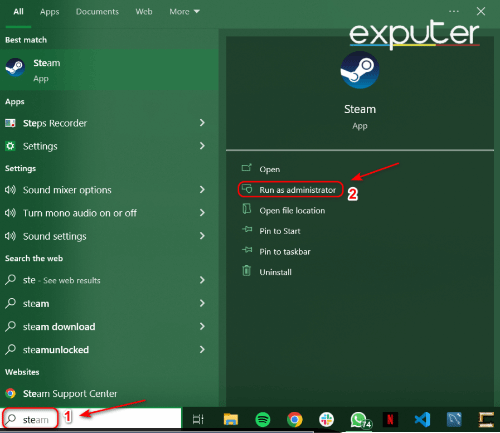
Task: Open the three-dot options menu
Action: pos(454,11)
